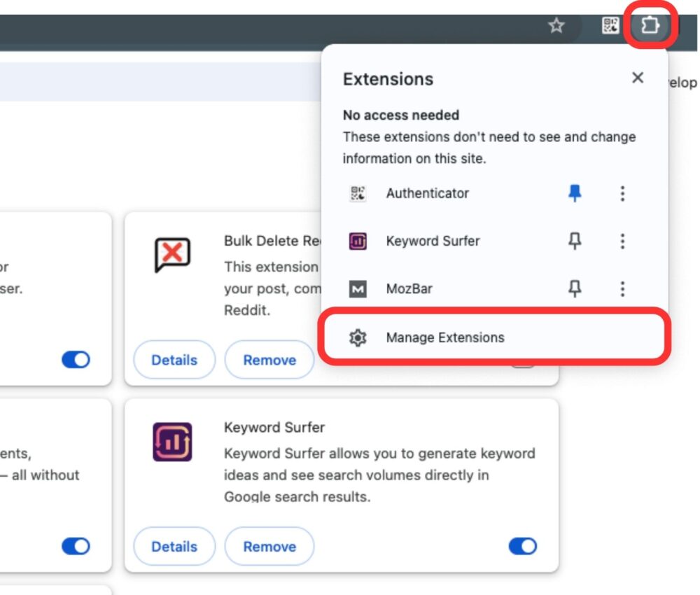Image resolution: width=700 pixels, height=595 pixels.
Task: Click the Keyword Surfer extension icon
Action: click(357, 241)
